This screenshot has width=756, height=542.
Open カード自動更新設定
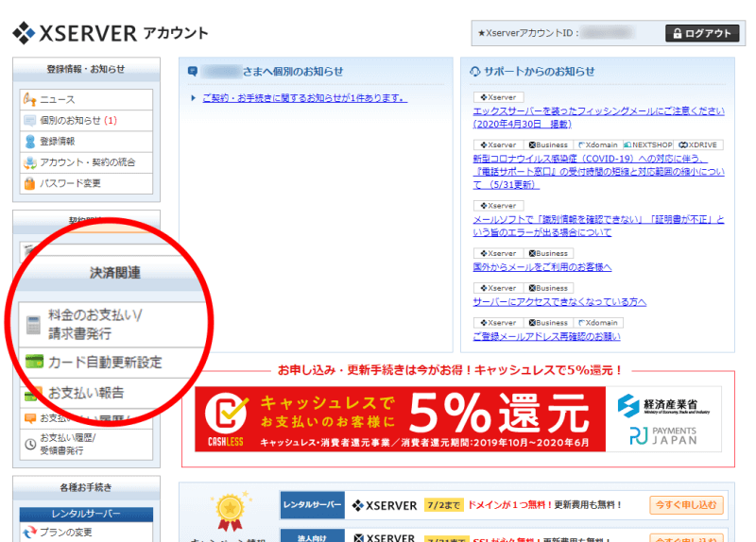[111, 363]
